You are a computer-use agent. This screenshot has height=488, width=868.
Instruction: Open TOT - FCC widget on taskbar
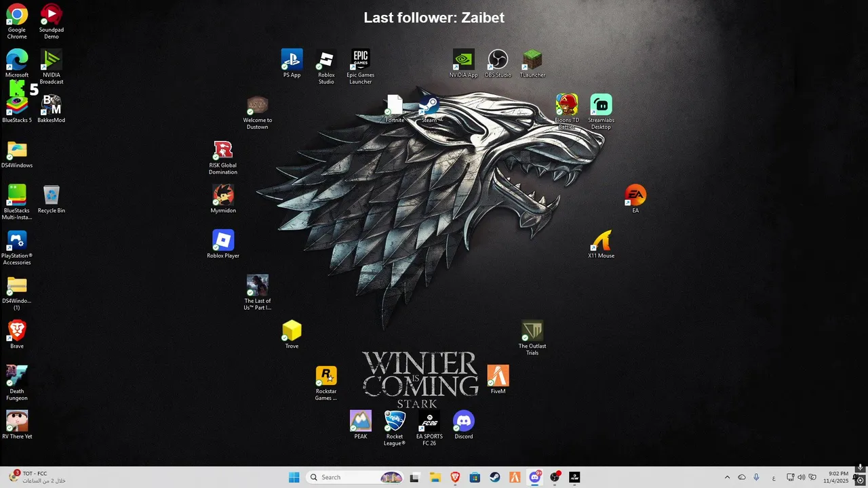coord(39,477)
